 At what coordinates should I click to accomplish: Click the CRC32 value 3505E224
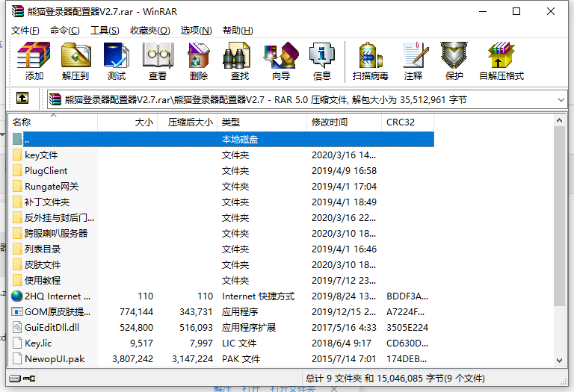click(407, 328)
